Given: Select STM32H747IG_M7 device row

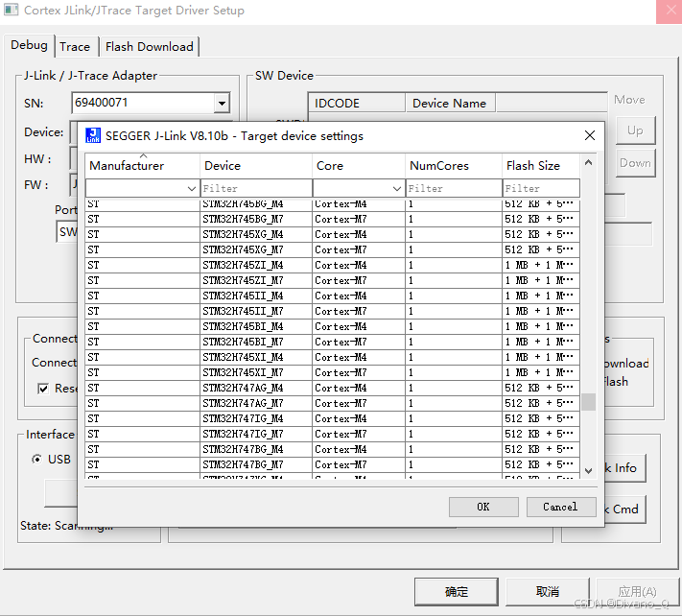Looking at the screenshot, I should 332,434.
